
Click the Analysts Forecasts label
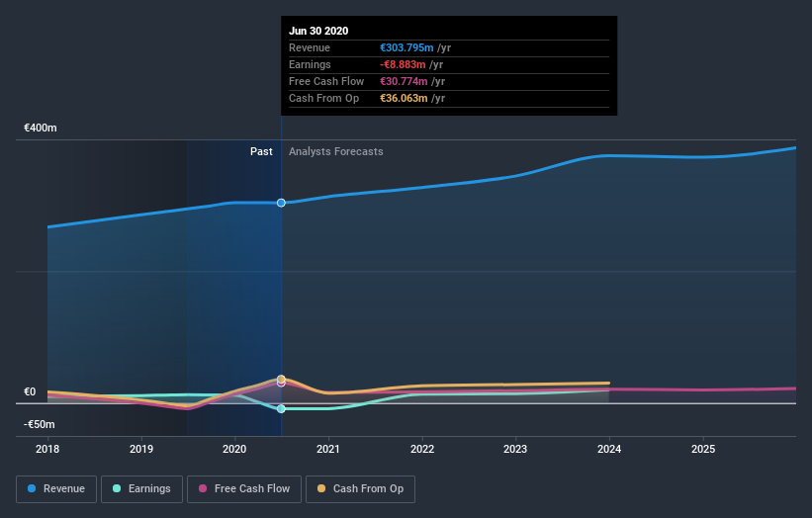[336, 151]
